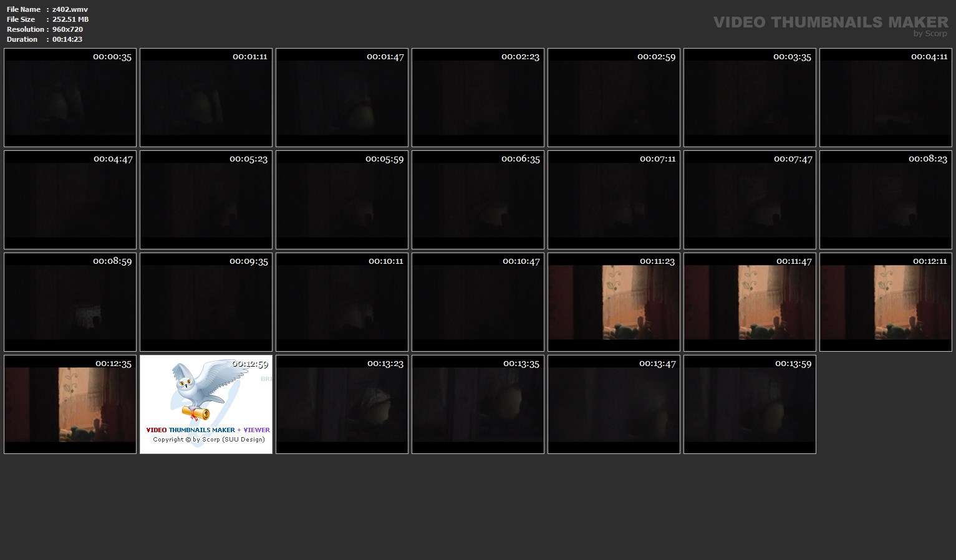Pick the thumbnail at 00:12:35
The height and width of the screenshot is (560, 956).
coord(70,405)
